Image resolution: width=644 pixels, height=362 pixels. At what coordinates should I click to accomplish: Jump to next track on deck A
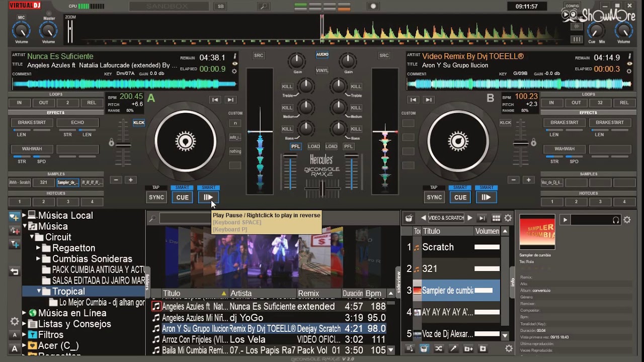230,100
